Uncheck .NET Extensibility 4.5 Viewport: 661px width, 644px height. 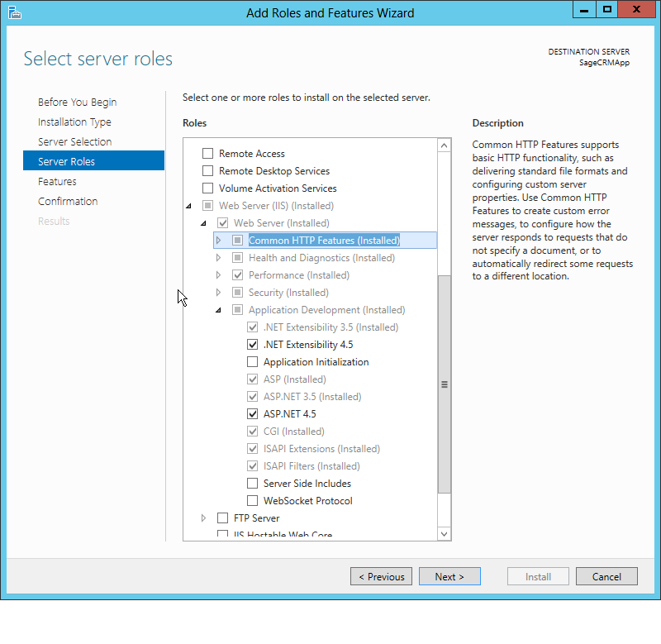pos(253,344)
